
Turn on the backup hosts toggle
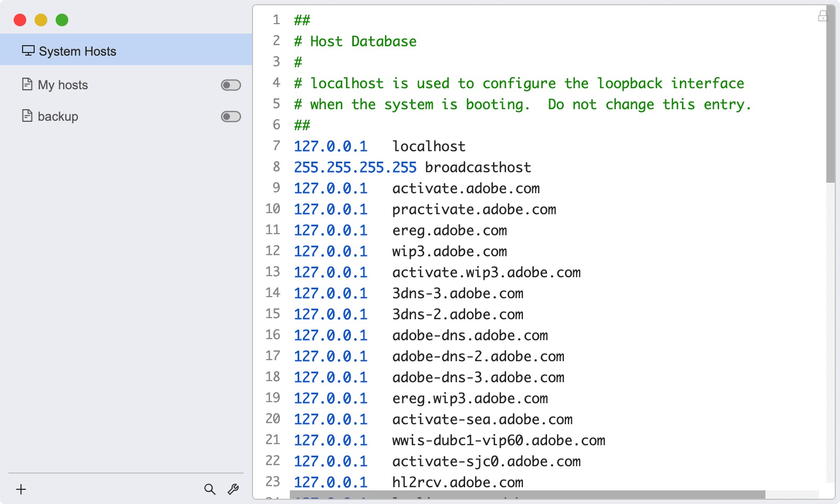click(x=230, y=117)
